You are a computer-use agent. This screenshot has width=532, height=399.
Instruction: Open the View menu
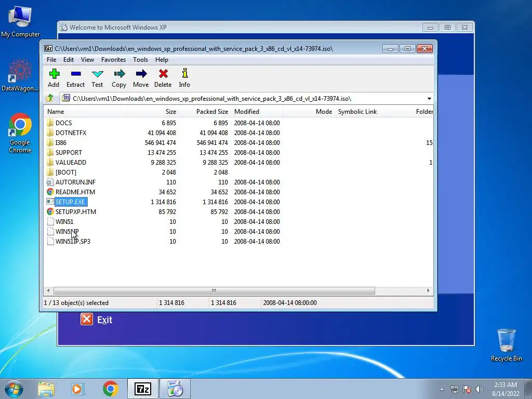(87, 59)
